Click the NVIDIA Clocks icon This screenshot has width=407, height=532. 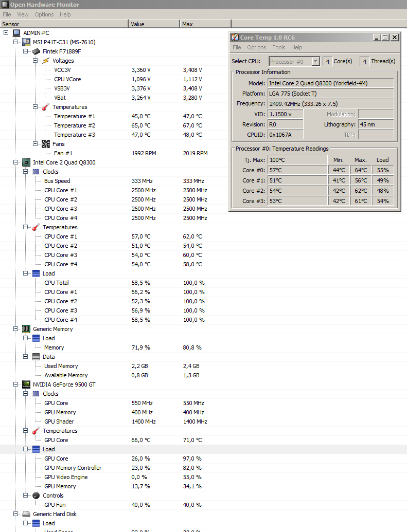(x=36, y=394)
